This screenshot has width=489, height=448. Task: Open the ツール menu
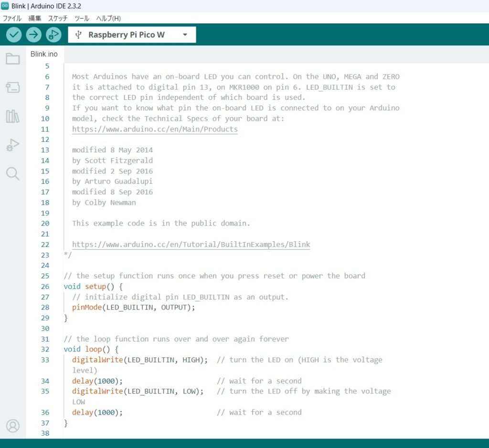point(82,19)
